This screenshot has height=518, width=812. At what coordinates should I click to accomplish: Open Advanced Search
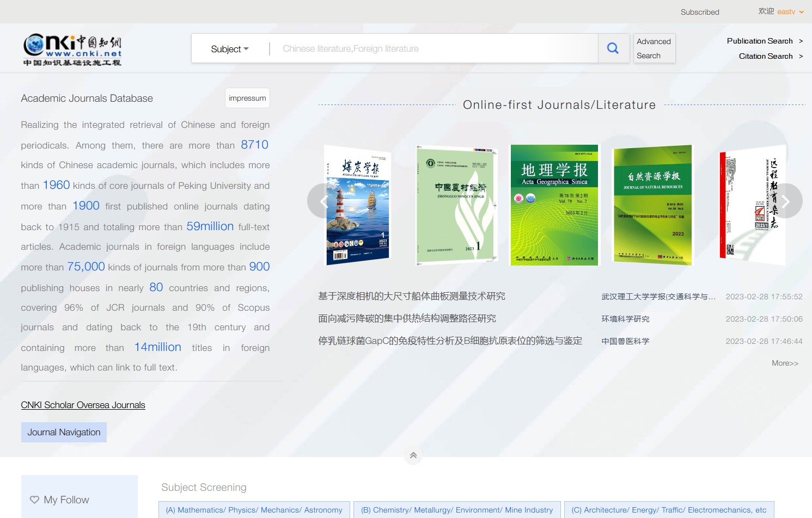[x=655, y=48]
